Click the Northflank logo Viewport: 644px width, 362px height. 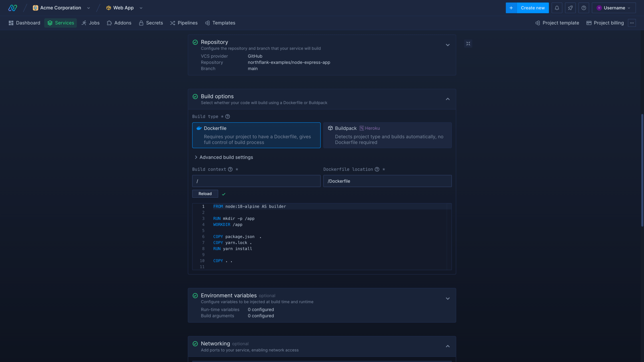click(x=12, y=7)
